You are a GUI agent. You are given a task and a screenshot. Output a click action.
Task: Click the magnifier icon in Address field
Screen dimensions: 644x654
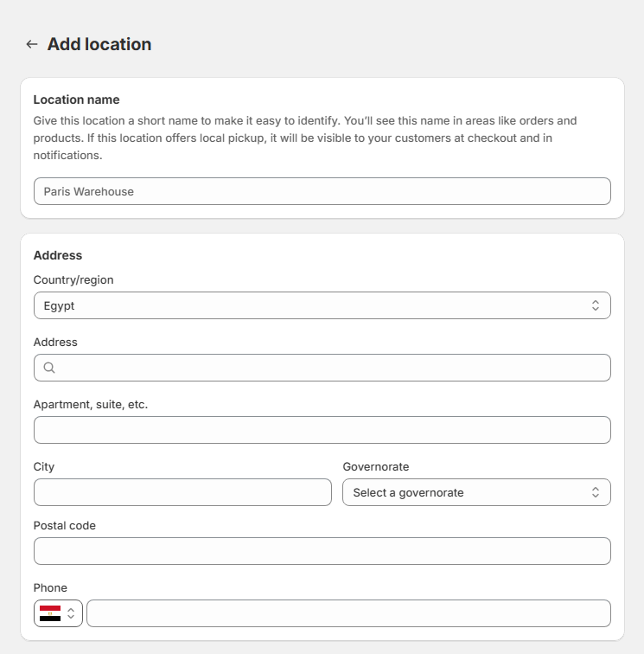(49, 368)
